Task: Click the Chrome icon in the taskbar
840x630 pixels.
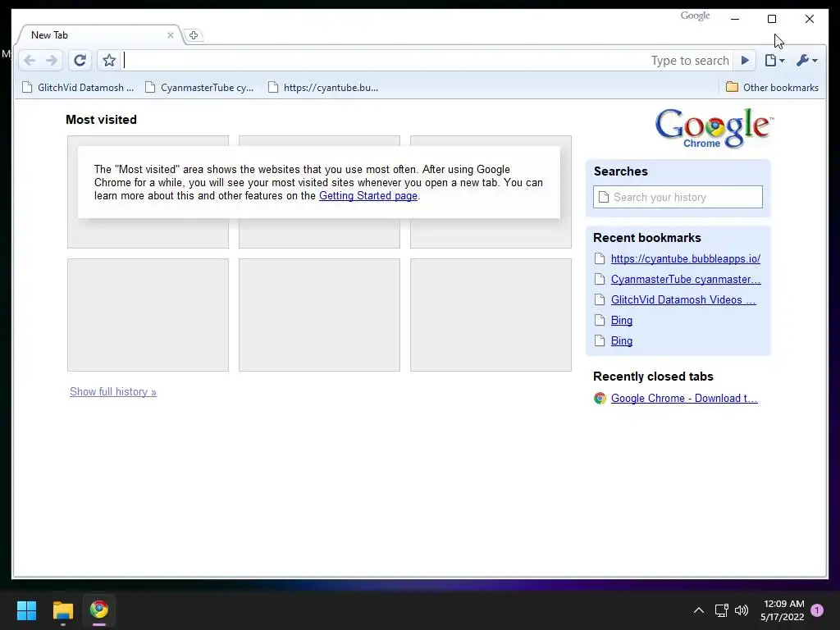Action: [99, 609]
